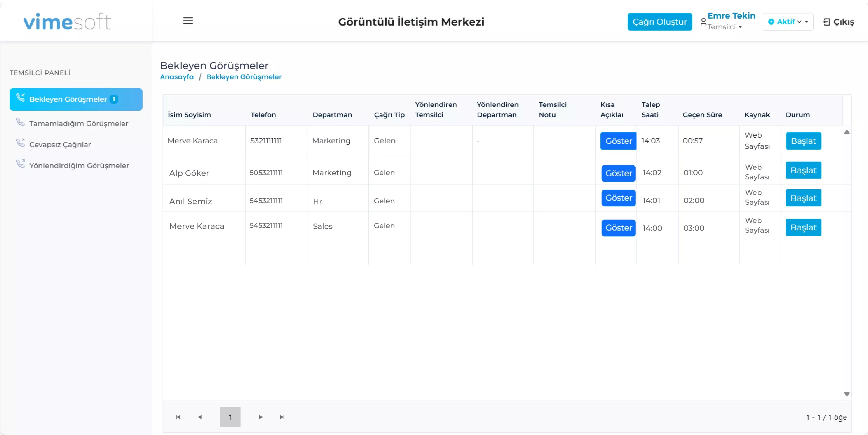Click the Yönlendiren Departman column header
Image resolution: width=868 pixels, height=435 pixels.
498,110
